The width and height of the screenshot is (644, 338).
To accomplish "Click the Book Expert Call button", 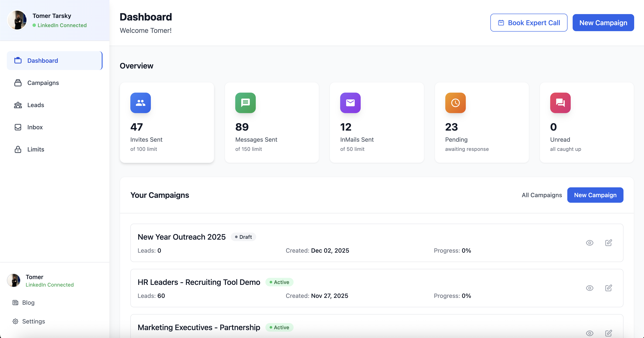I will (528, 23).
